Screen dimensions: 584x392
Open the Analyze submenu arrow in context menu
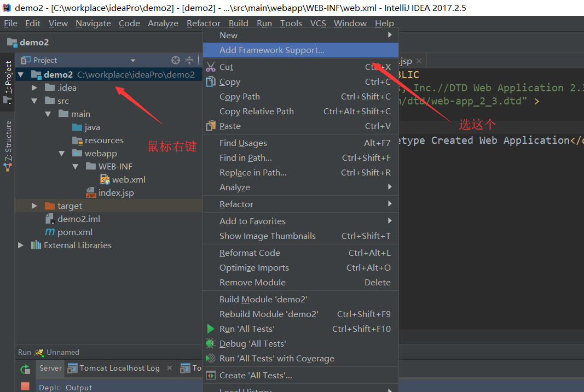click(390, 186)
